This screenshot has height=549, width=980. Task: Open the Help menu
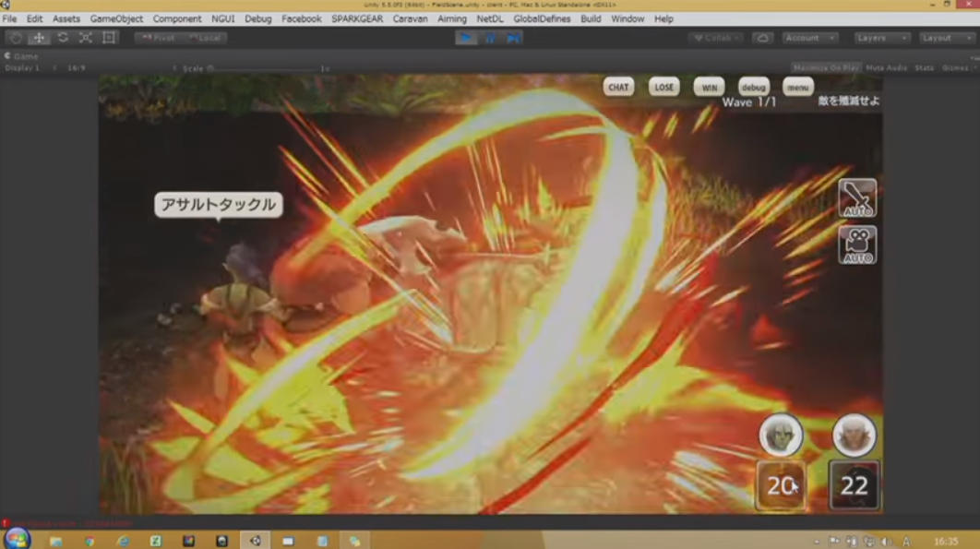tap(663, 18)
